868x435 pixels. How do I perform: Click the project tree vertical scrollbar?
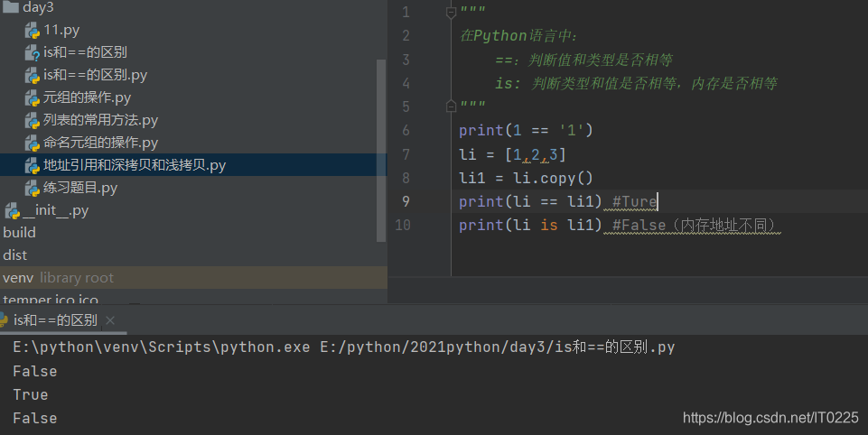click(381, 151)
